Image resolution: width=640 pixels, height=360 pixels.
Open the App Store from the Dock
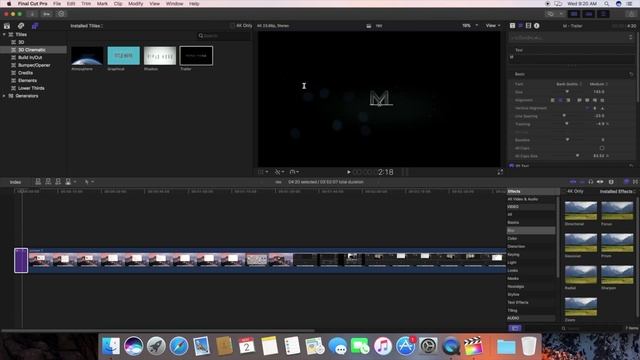405,346
